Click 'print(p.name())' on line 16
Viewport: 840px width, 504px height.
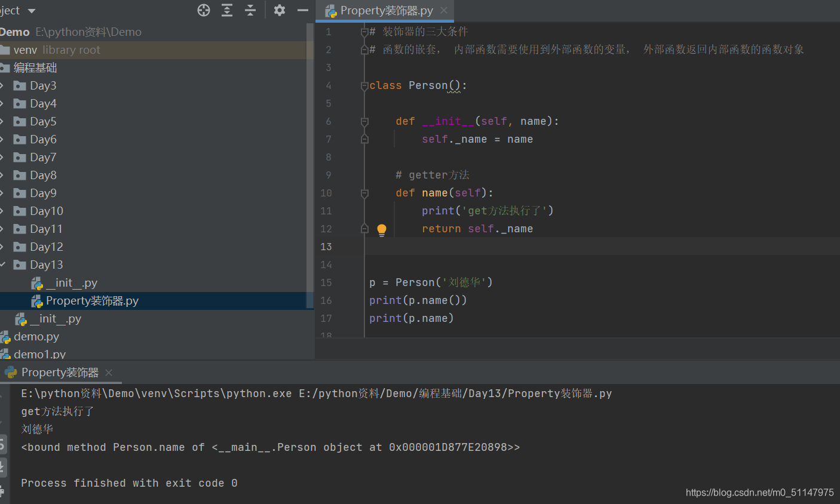point(418,301)
